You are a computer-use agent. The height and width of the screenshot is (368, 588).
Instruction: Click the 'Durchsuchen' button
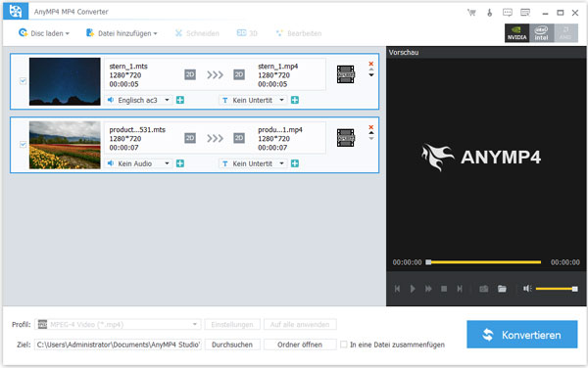[232, 345]
